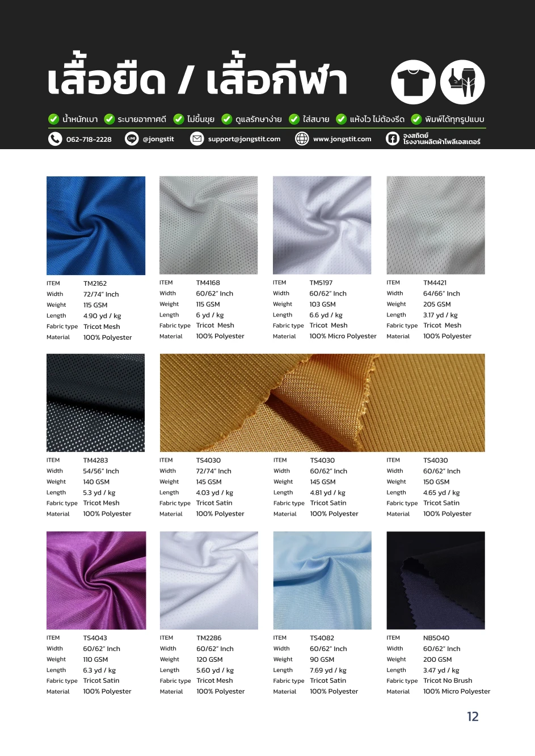The width and height of the screenshot is (535, 756).
Task: Select the light blue TS4082 fabric photo
Action: pyautogui.click(x=322, y=580)
